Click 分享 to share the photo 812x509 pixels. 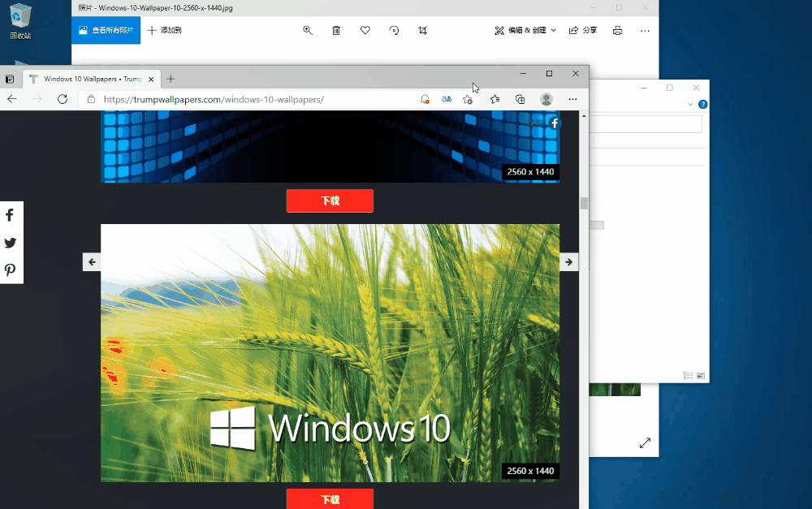(583, 31)
